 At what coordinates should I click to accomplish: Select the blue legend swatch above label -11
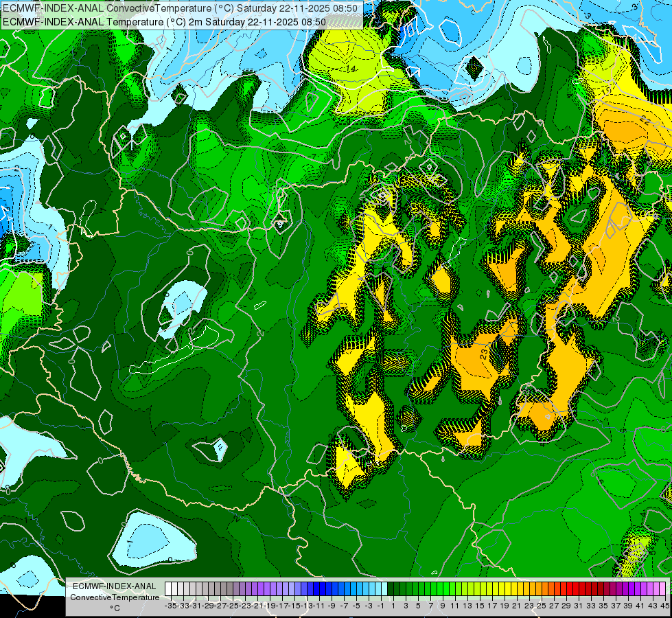(316, 588)
